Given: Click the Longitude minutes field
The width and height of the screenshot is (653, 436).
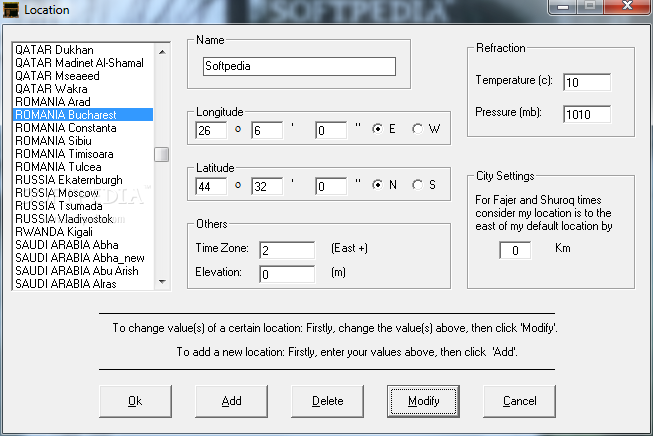Looking at the screenshot, I should click(x=267, y=130).
